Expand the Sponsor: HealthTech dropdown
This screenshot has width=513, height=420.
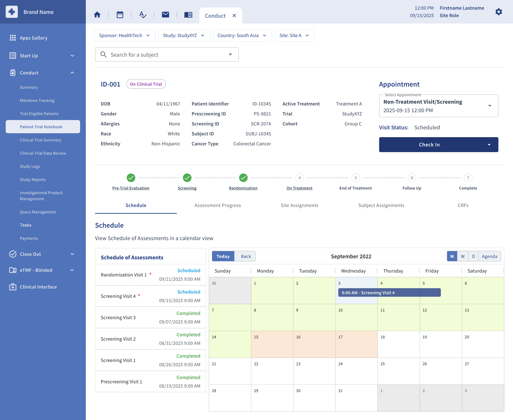pyautogui.click(x=125, y=36)
